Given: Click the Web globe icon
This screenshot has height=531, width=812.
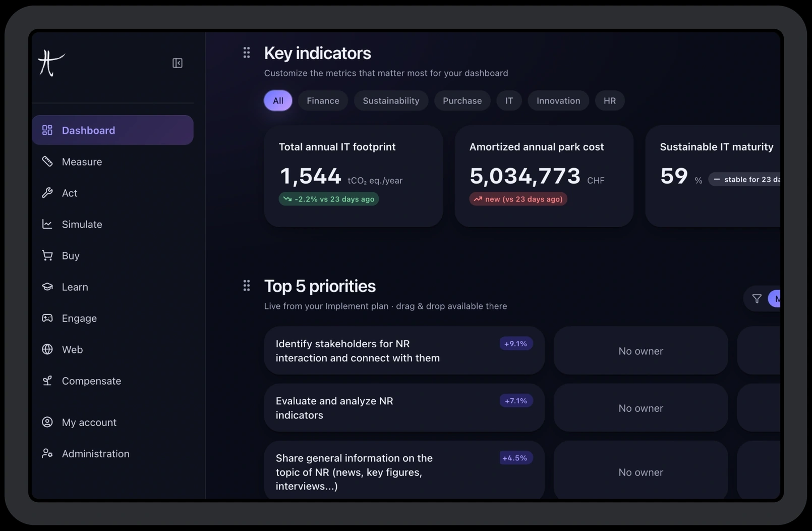Looking at the screenshot, I should pyautogui.click(x=47, y=349).
